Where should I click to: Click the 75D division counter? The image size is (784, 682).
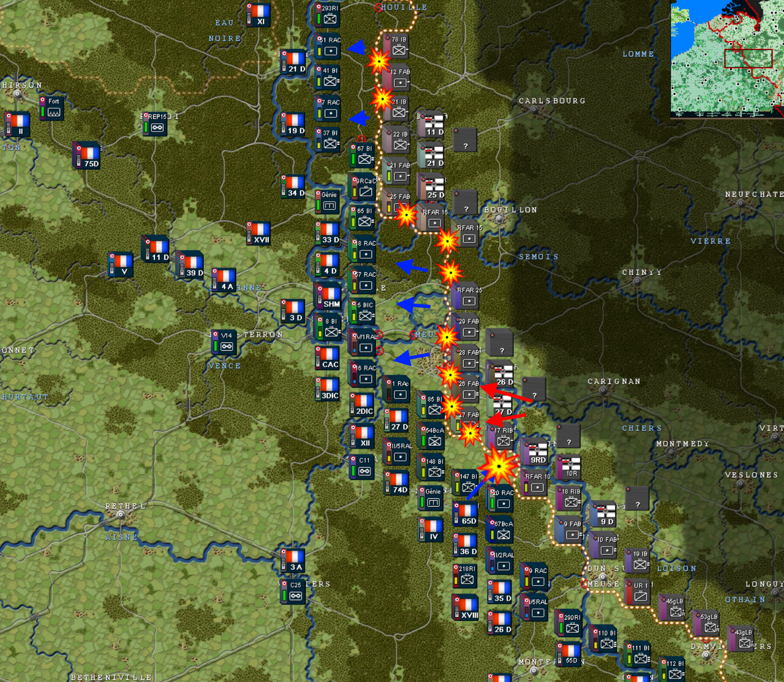[x=87, y=156]
